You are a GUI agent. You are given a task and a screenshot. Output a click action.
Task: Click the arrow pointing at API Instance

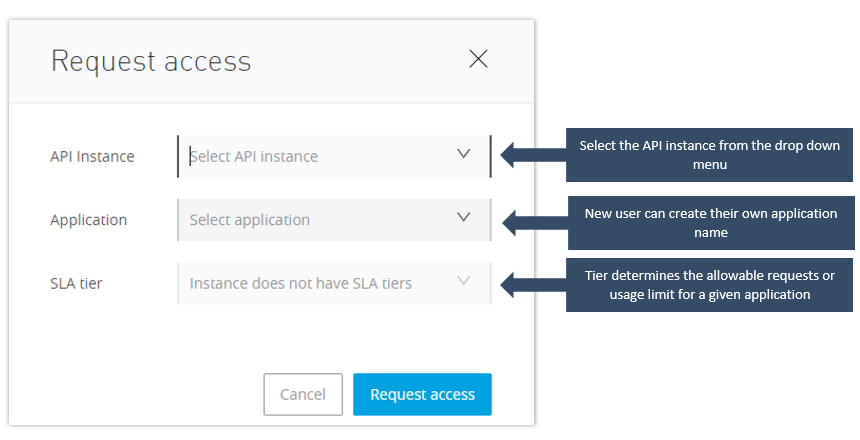tap(530, 155)
